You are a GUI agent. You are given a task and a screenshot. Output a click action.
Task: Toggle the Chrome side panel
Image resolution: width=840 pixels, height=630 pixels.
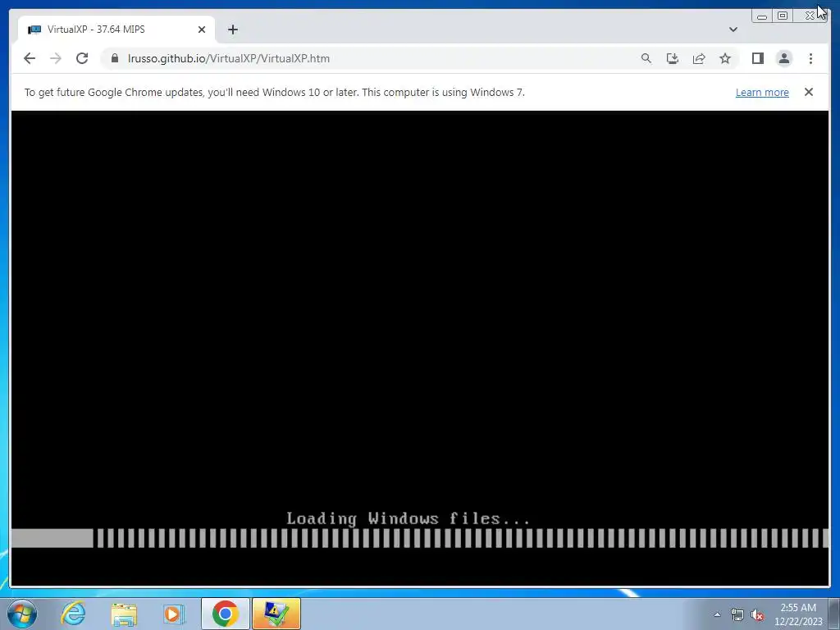click(x=757, y=58)
